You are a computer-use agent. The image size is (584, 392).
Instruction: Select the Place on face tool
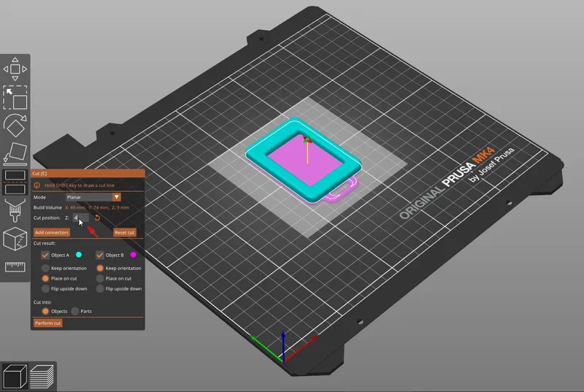15,154
